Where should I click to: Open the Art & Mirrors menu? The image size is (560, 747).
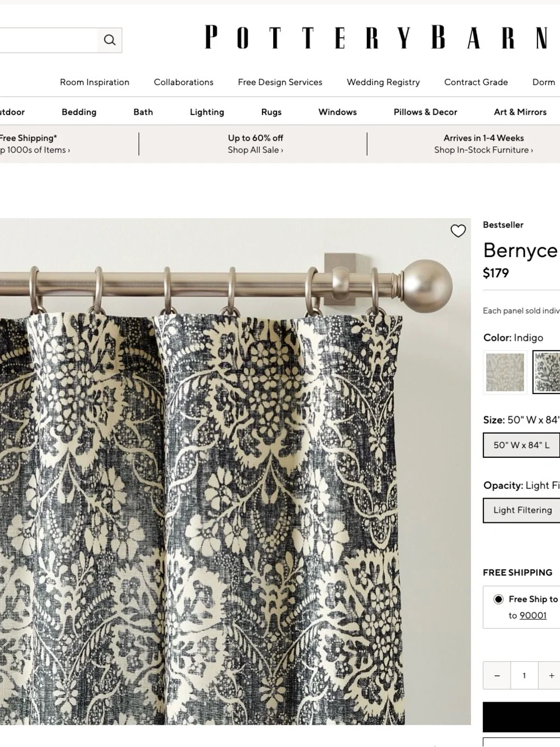520,112
